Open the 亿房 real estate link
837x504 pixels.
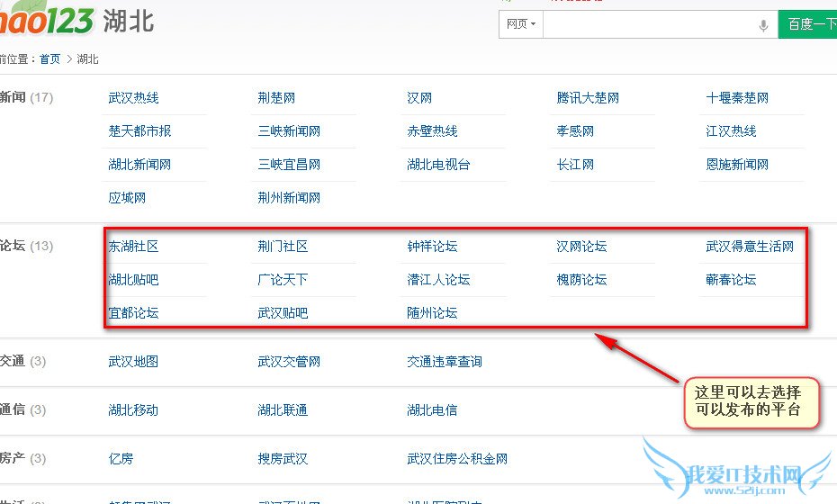point(121,459)
